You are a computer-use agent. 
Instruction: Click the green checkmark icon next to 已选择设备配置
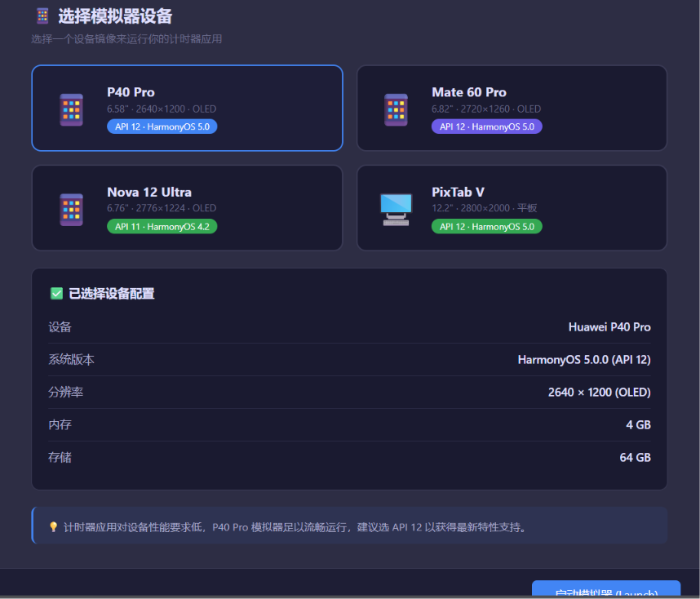(56, 294)
